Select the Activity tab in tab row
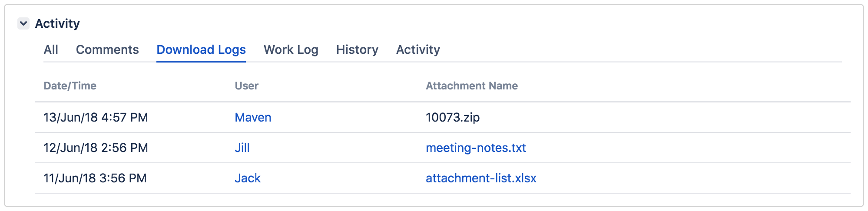This screenshot has height=211, width=868. pos(418,50)
